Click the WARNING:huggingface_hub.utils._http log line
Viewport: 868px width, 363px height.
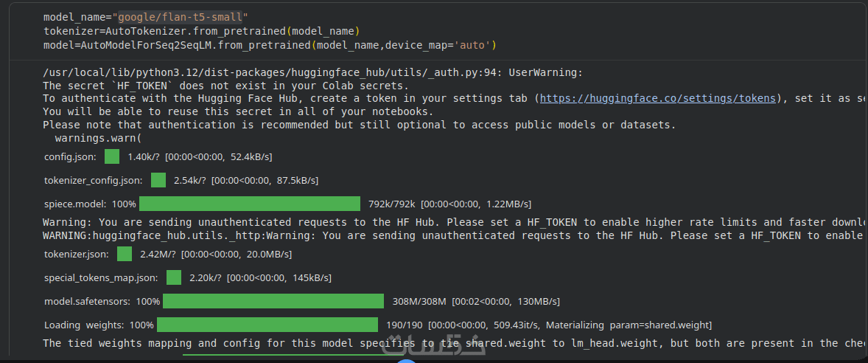(x=452, y=235)
